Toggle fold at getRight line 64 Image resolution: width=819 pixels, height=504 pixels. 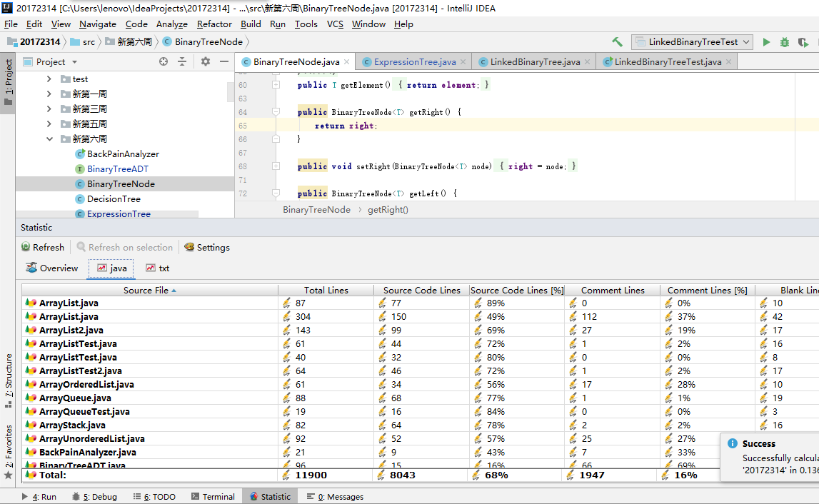coord(276,112)
